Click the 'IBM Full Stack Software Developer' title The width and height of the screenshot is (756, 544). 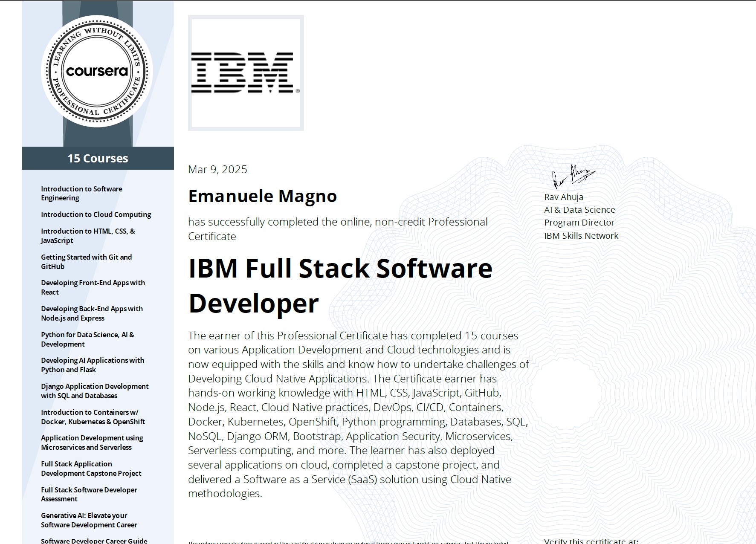click(340, 286)
